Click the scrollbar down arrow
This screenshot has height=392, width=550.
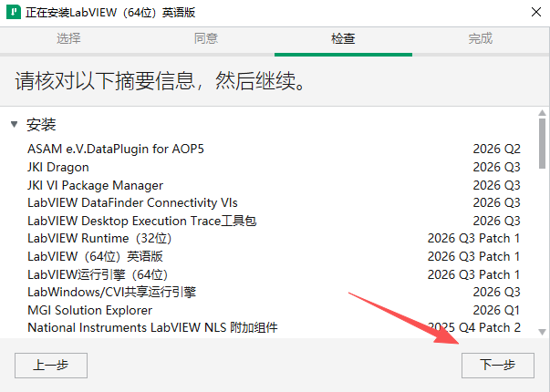[x=543, y=332]
